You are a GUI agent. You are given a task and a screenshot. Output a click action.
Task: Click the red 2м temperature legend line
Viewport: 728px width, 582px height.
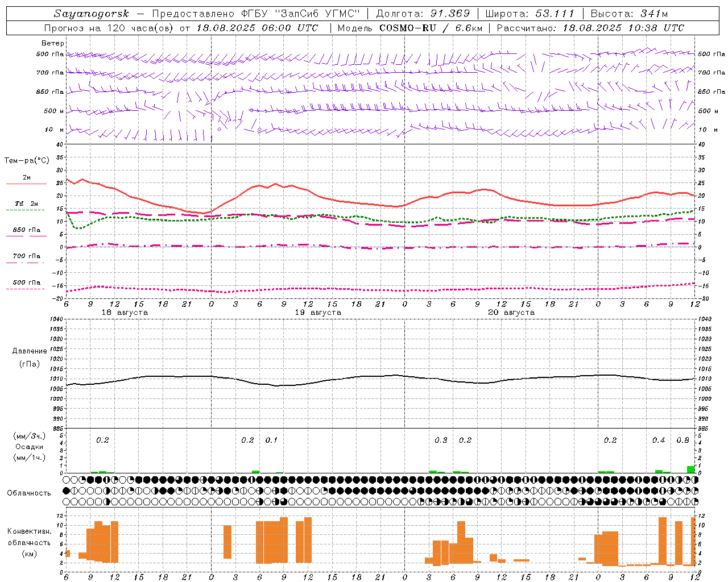(x=26, y=184)
